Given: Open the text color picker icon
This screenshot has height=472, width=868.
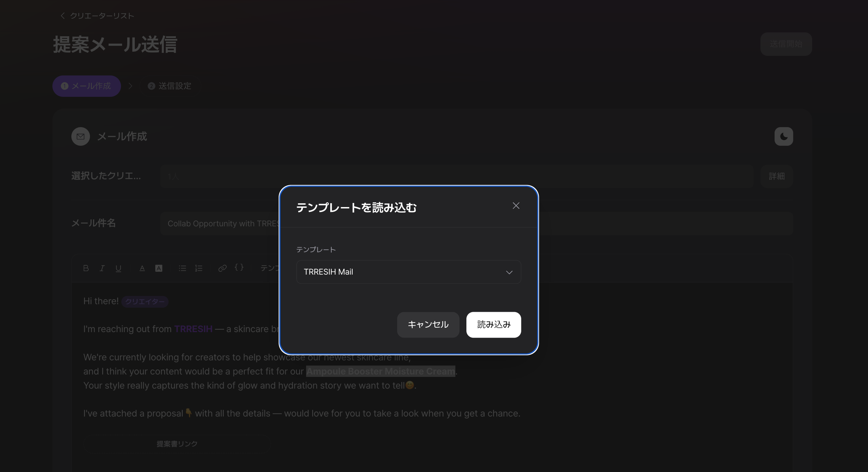Looking at the screenshot, I should click(x=142, y=268).
